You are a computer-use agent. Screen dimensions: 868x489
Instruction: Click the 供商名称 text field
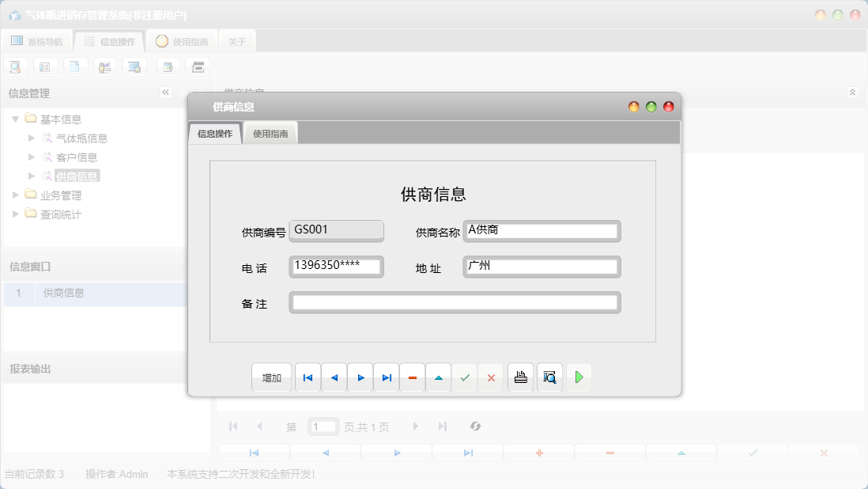(542, 231)
